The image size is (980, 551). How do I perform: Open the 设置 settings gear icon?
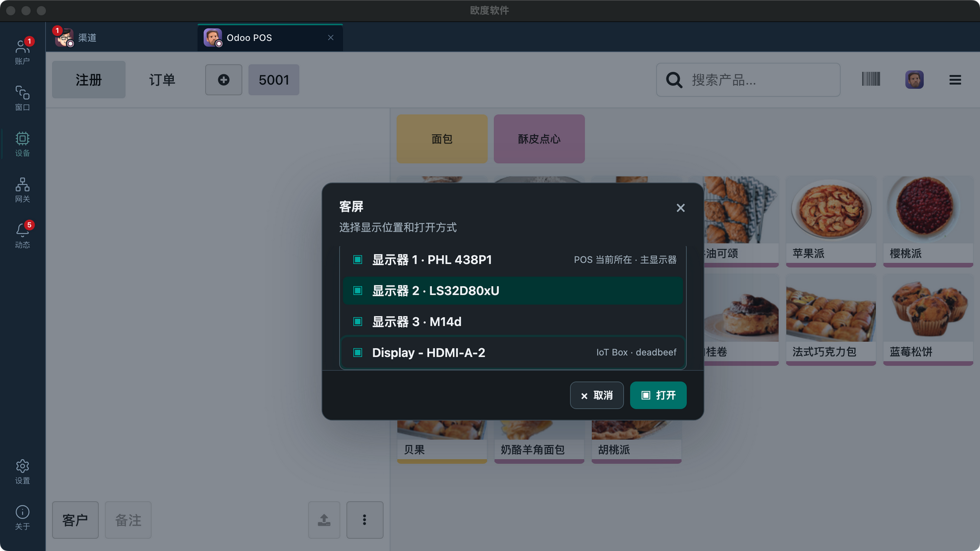click(22, 471)
